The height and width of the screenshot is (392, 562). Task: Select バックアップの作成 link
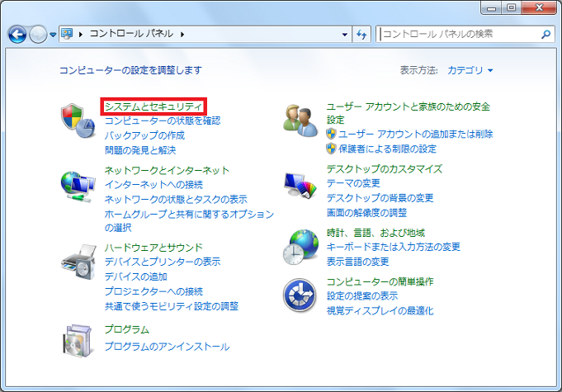coord(144,135)
